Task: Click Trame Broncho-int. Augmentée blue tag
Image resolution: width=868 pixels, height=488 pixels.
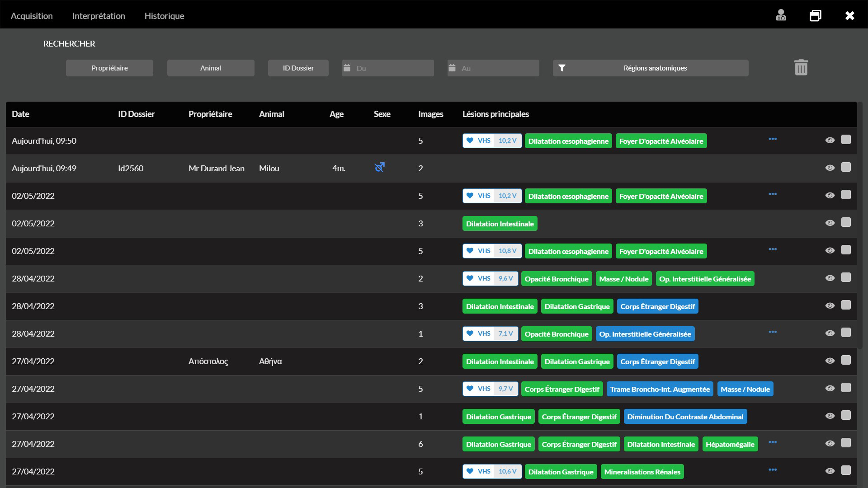Action: click(660, 389)
